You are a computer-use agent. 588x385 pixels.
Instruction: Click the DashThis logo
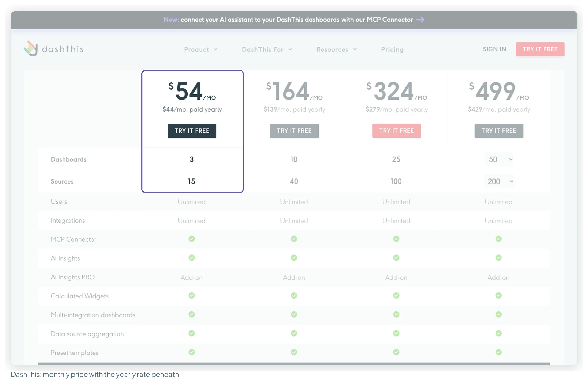53,49
